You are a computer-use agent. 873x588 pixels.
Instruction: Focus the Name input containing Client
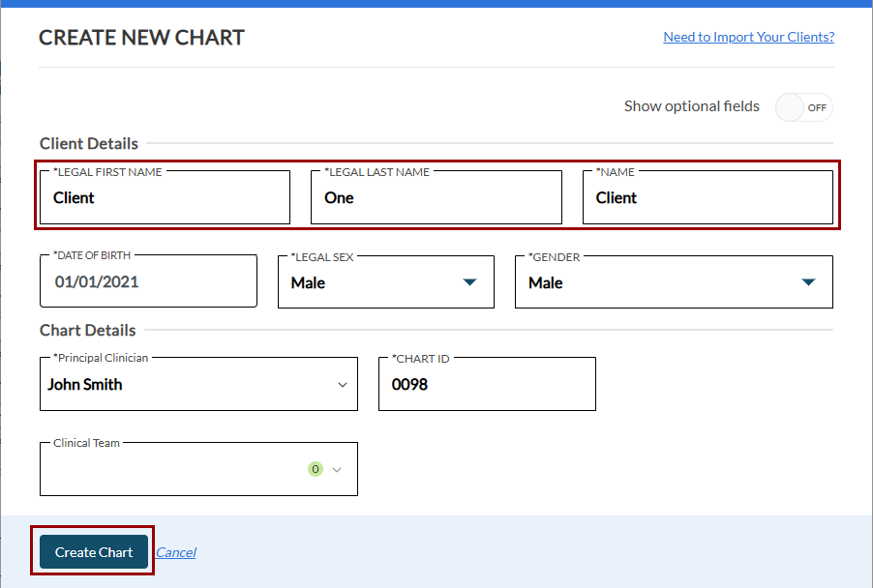pyautogui.click(x=707, y=198)
